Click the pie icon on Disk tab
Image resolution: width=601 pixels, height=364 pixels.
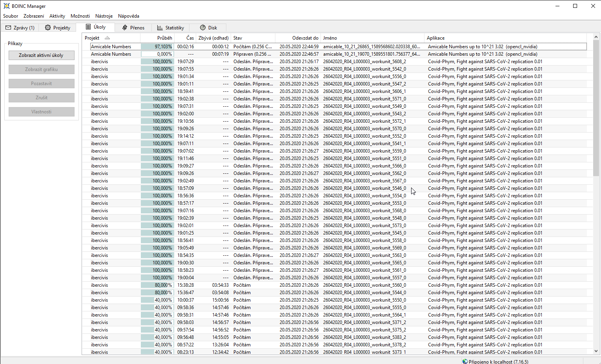coord(203,27)
